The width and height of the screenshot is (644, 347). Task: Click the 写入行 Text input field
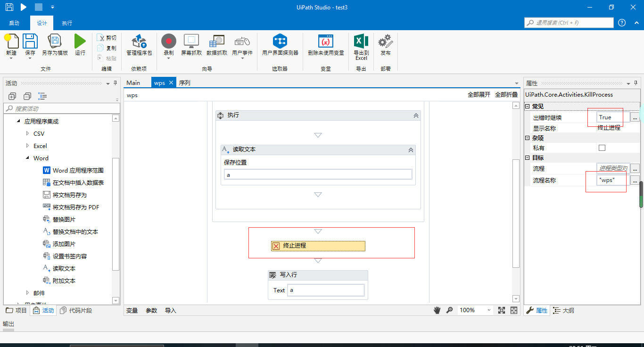pyautogui.click(x=326, y=290)
